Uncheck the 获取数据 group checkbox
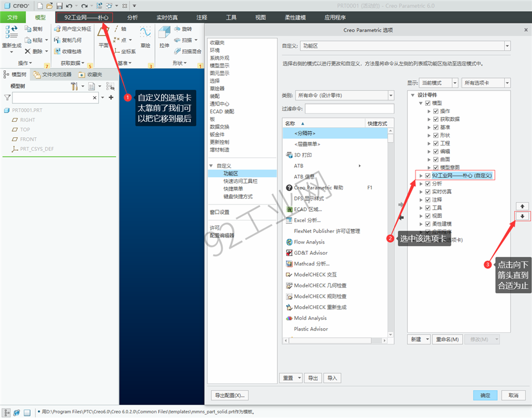Viewport: 532px width, 418px height. (x=436, y=119)
